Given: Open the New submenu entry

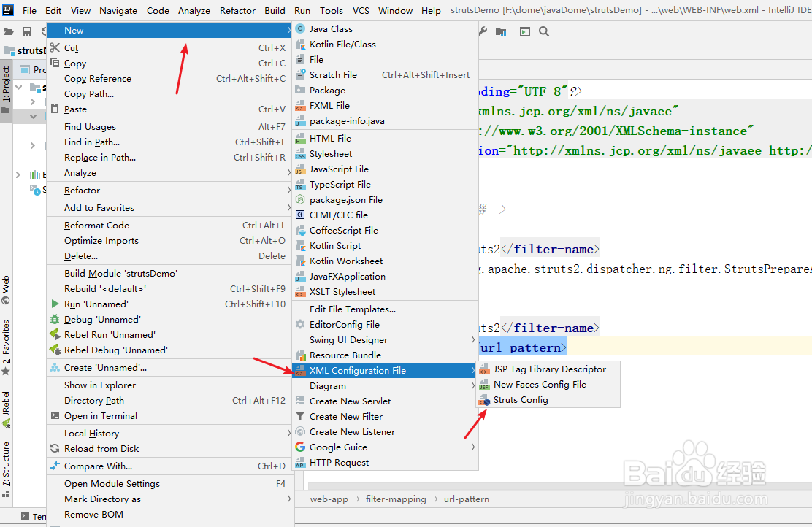Looking at the screenshot, I should (170, 31).
